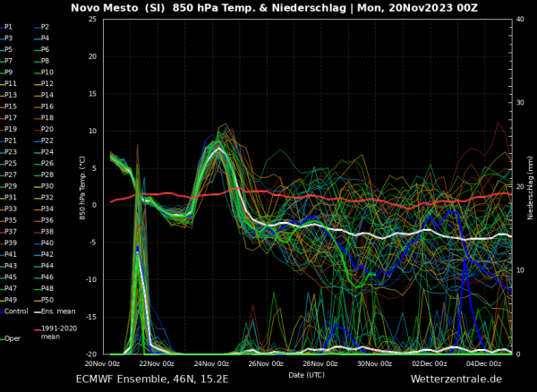Click the ECMWF Ensemble, 46N, 15.2E caption

coord(152,379)
